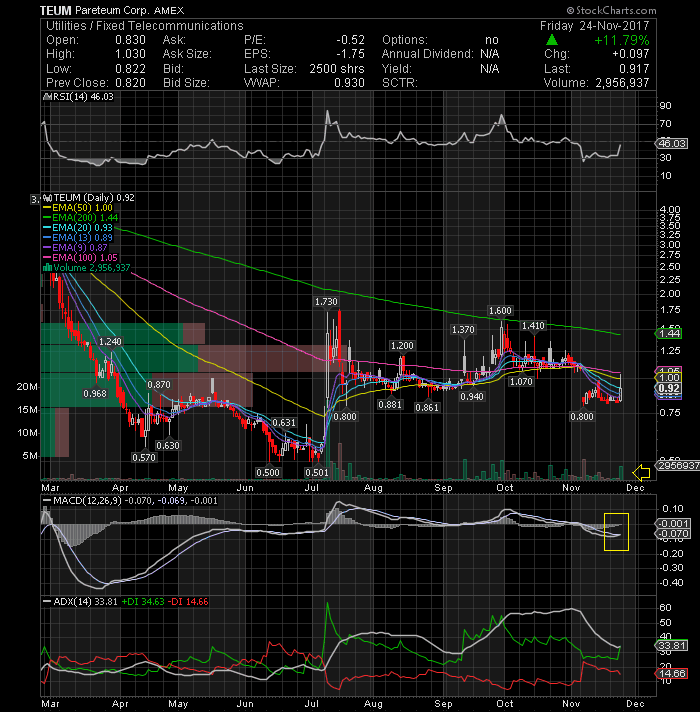Click the VWAP value 0.930
Image resolution: width=700 pixels, height=712 pixels.
point(350,83)
